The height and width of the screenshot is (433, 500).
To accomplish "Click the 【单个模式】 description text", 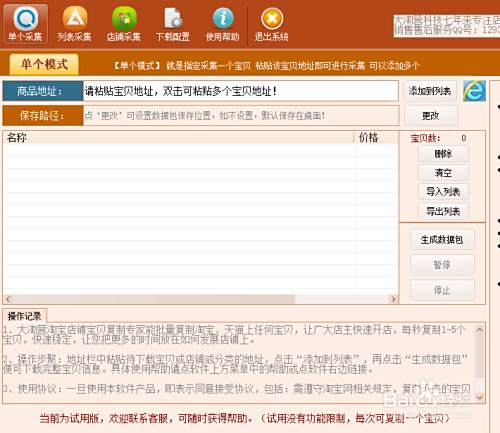I will 266,65.
